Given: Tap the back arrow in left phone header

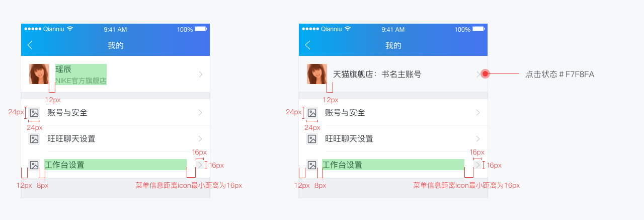Looking at the screenshot, I should tap(30, 45).
